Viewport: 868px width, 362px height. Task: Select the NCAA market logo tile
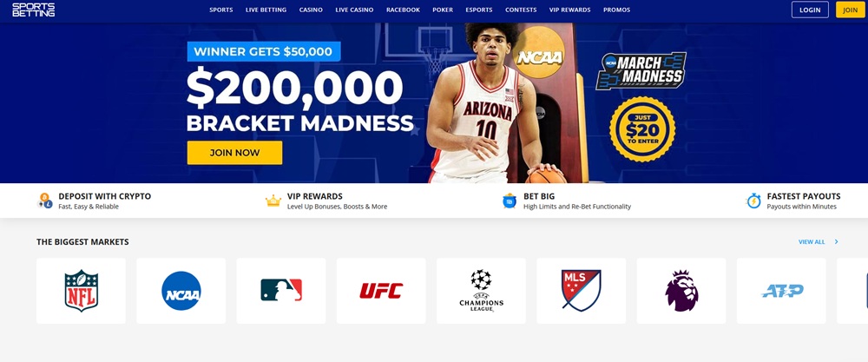[181, 291]
